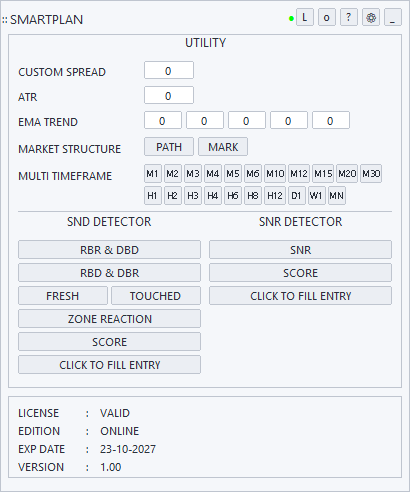Click the ZONE REACTION button
The image size is (410, 492).
point(109,319)
